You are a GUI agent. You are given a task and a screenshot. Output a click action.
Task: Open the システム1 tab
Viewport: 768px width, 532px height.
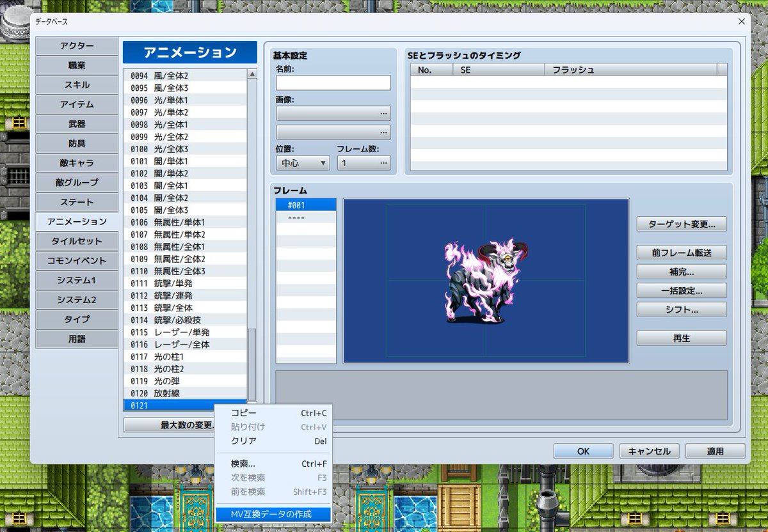click(77, 280)
